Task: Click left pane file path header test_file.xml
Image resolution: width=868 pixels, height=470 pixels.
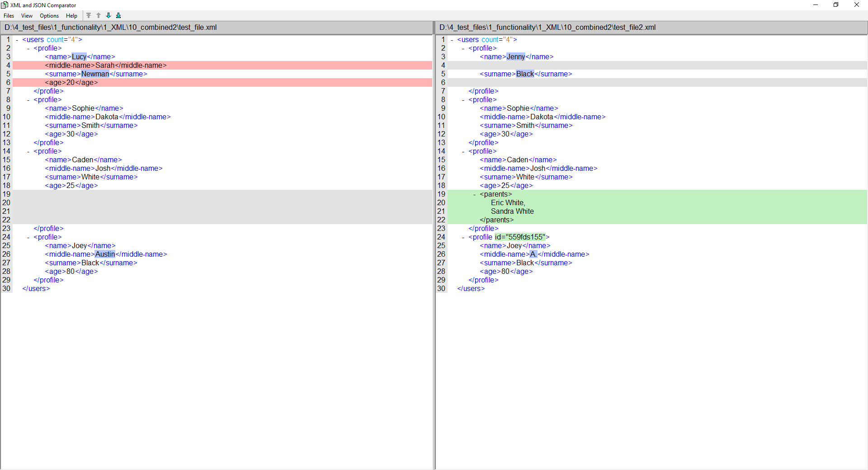Action: point(111,28)
